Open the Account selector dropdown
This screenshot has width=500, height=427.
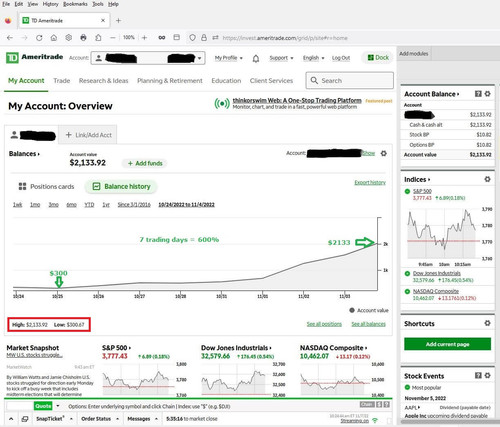pyautogui.click(x=148, y=58)
